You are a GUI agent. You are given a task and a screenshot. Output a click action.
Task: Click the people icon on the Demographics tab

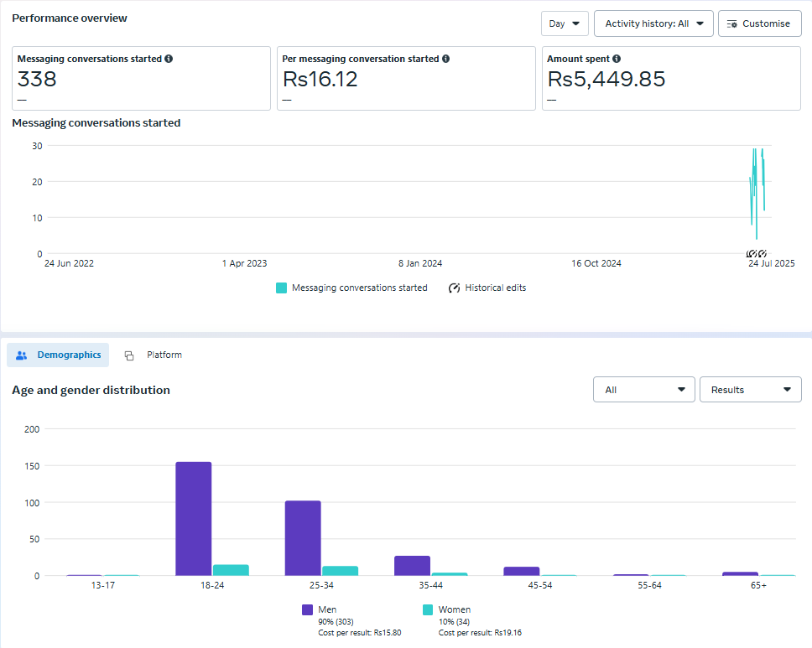22,355
